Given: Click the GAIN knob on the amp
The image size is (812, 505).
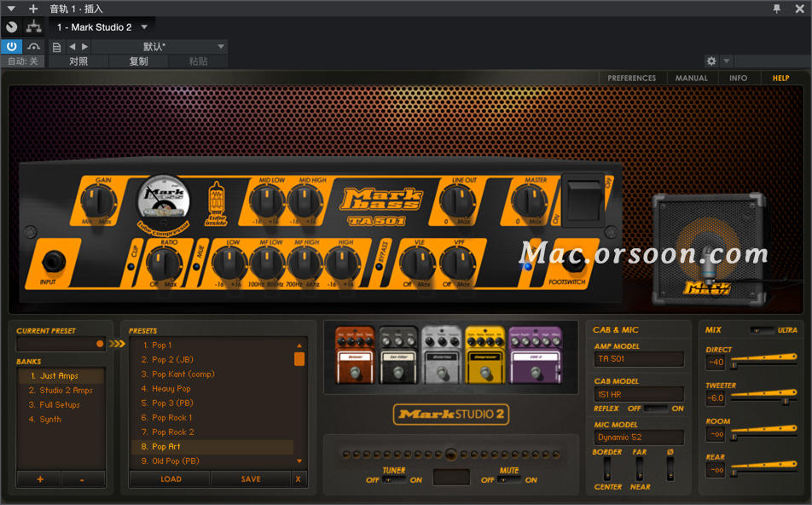Looking at the screenshot, I should [x=97, y=202].
